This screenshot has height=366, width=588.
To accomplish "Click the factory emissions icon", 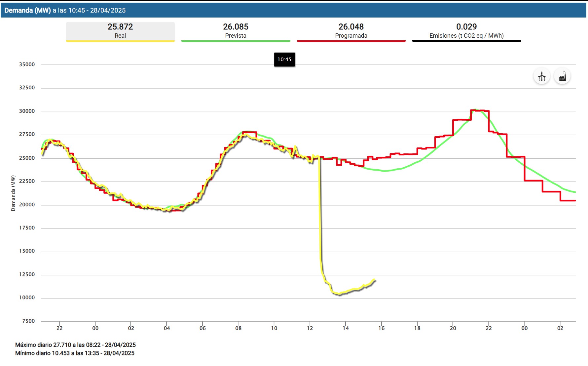I will [562, 76].
